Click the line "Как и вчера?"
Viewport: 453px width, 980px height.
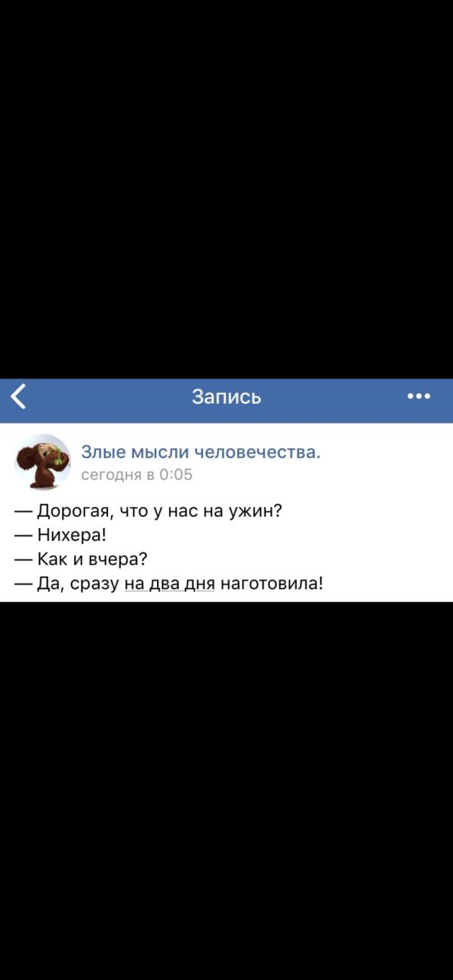(x=81, y=560)
